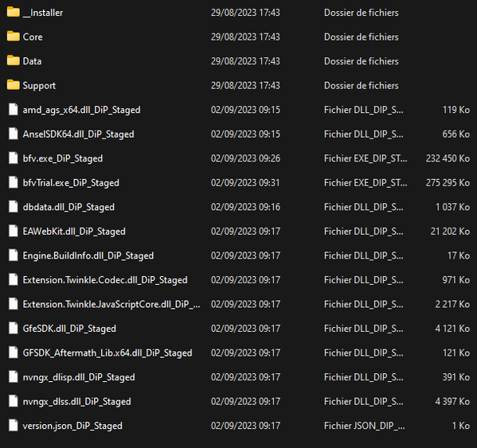Screen dimensions: 477x448
Task: Select the Support folder icon
Action: point(14,85)
